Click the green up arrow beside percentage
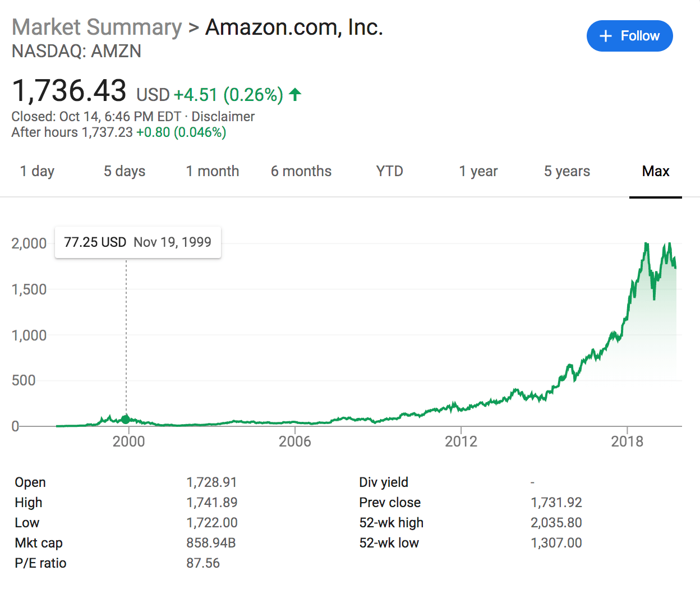Viewport: 700px width, 598px height. click(295, 94)
